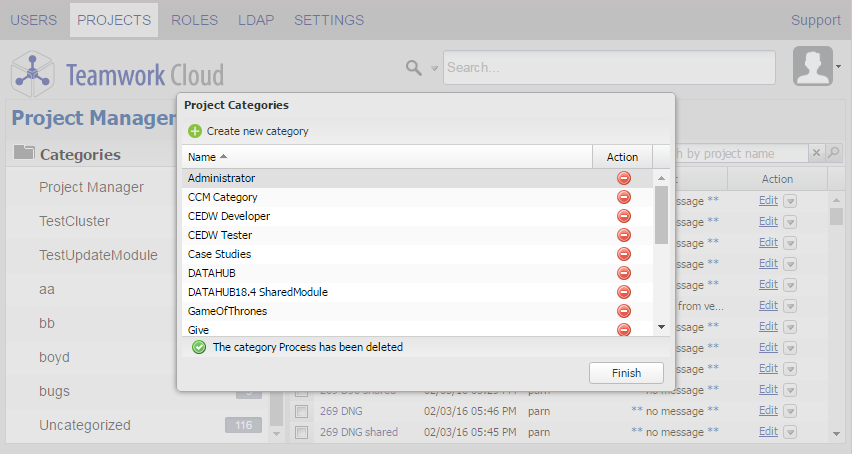The image size is (852, 454).
Task: Open user account dropdown arrow
Action: point(838,67)
